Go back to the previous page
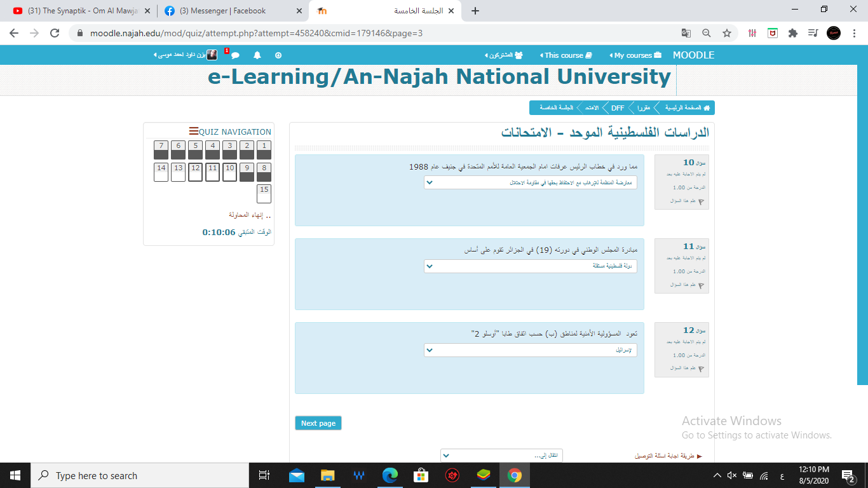 pos(14,33)
